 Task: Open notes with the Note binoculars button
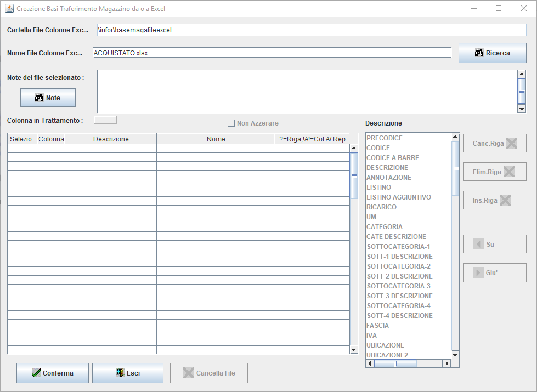tap(48, 98)
